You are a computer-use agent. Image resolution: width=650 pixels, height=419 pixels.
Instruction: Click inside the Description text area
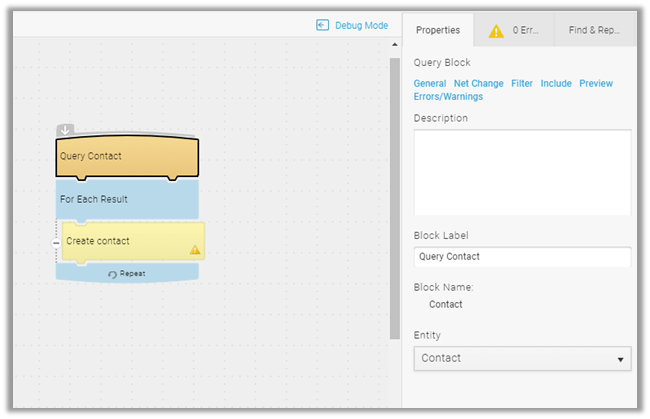521,172
